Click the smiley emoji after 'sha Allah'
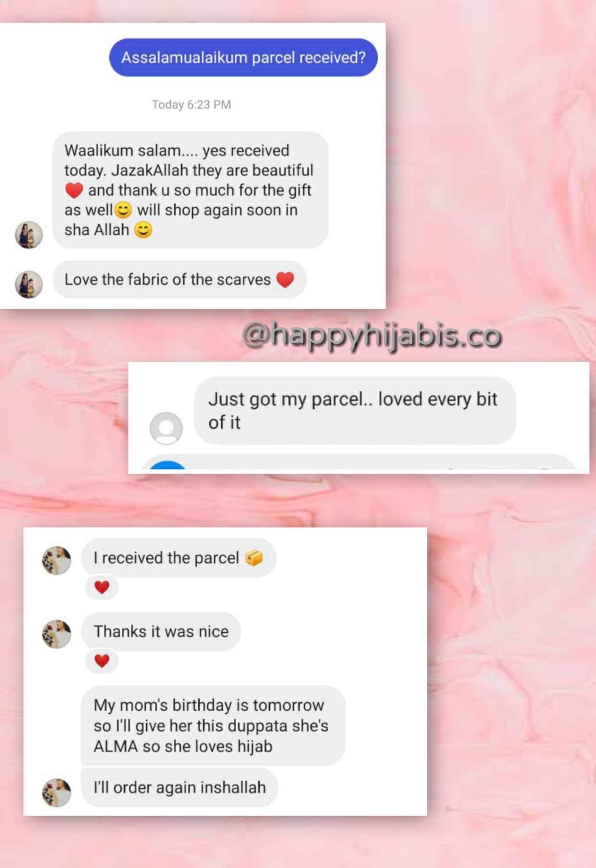Screen dimensions: 596x868 (143, 230)
